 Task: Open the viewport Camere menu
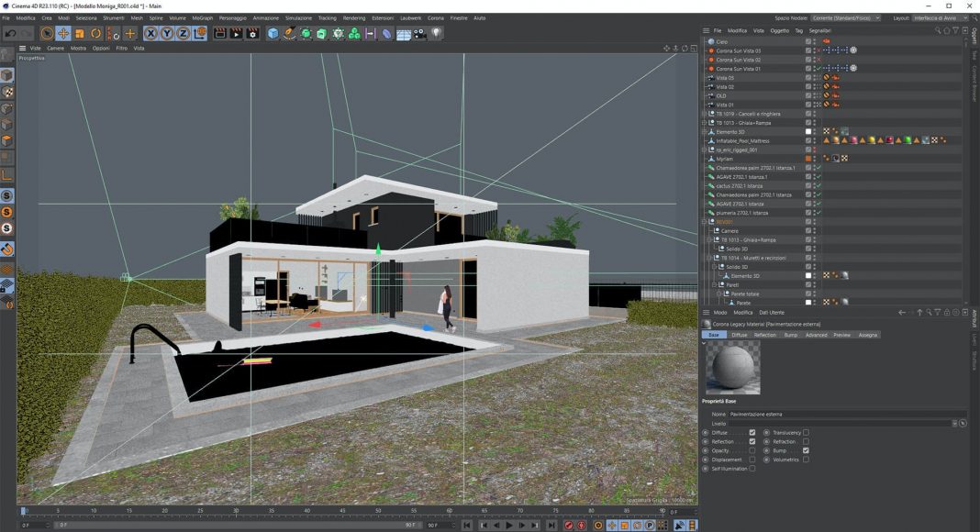click(x=56, y=48)
